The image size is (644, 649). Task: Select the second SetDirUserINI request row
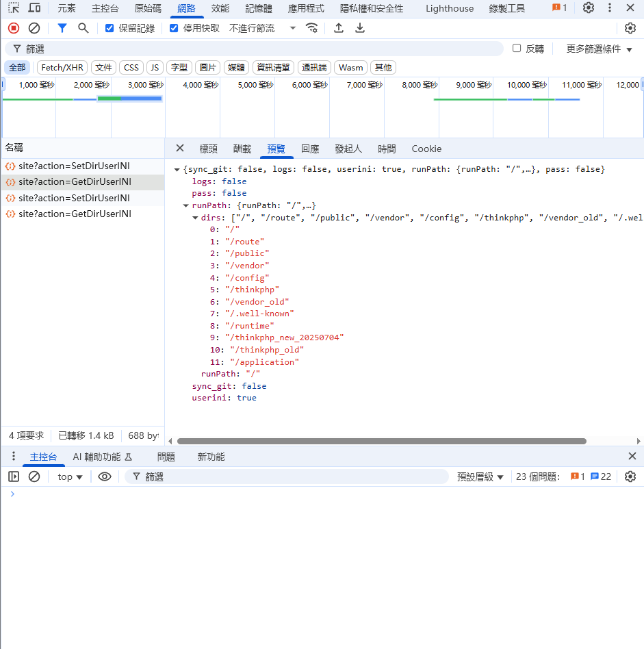(82, 198)
